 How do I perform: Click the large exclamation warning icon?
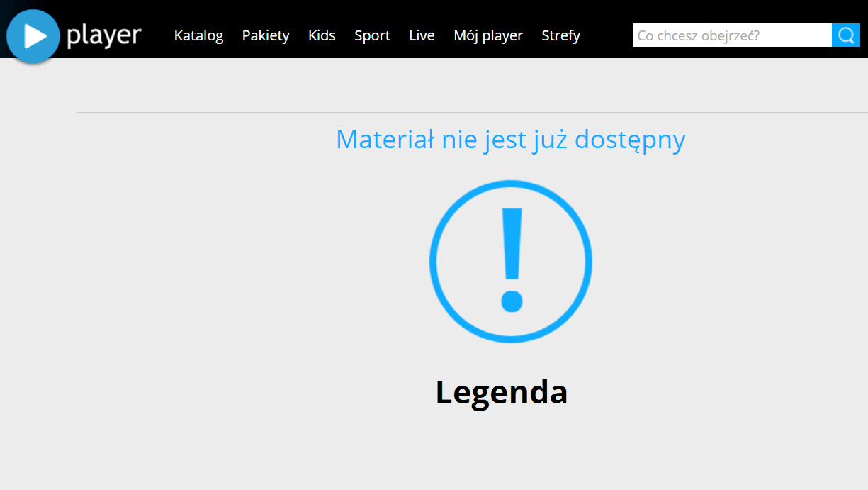pyautogui.click(x=511, y=261)
